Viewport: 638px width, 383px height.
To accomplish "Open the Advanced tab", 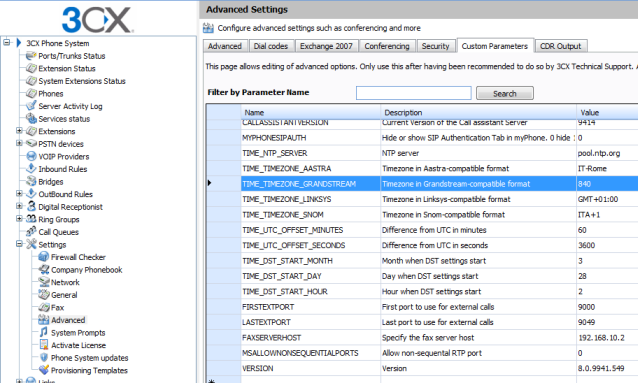I will pos(225,46).
